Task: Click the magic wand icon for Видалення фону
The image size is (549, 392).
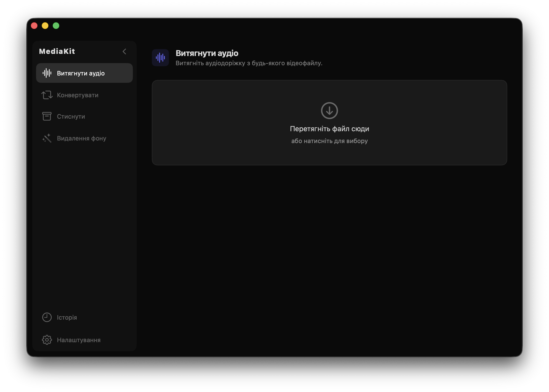Action: coord(47,138)
